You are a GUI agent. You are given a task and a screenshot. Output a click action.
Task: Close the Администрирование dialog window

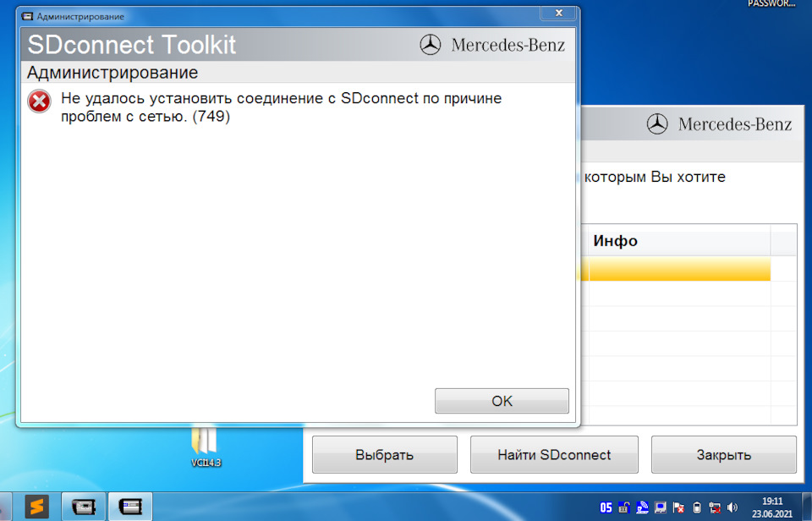(559, 14)
